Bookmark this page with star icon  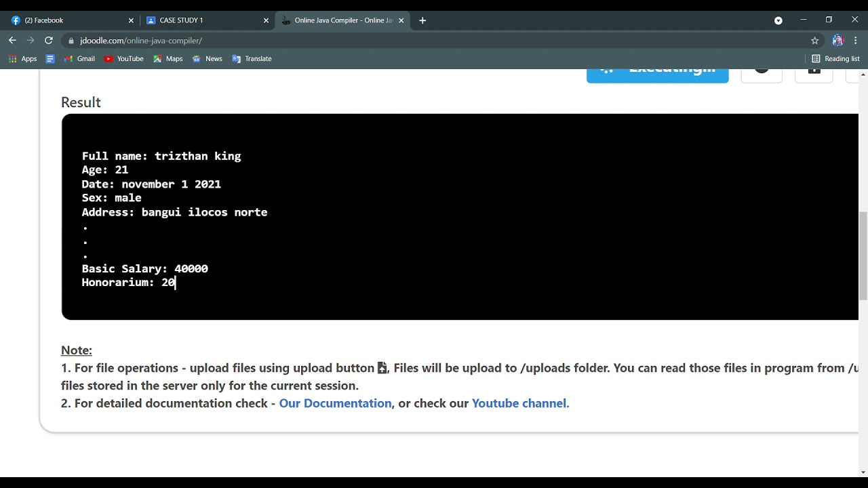click(x=815, y=41)
